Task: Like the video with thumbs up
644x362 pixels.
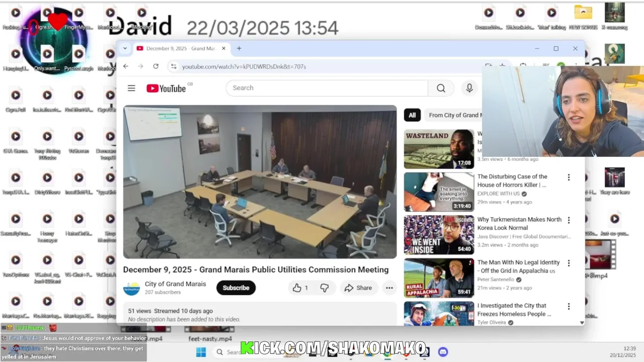Action: click(x=301, y=288)
